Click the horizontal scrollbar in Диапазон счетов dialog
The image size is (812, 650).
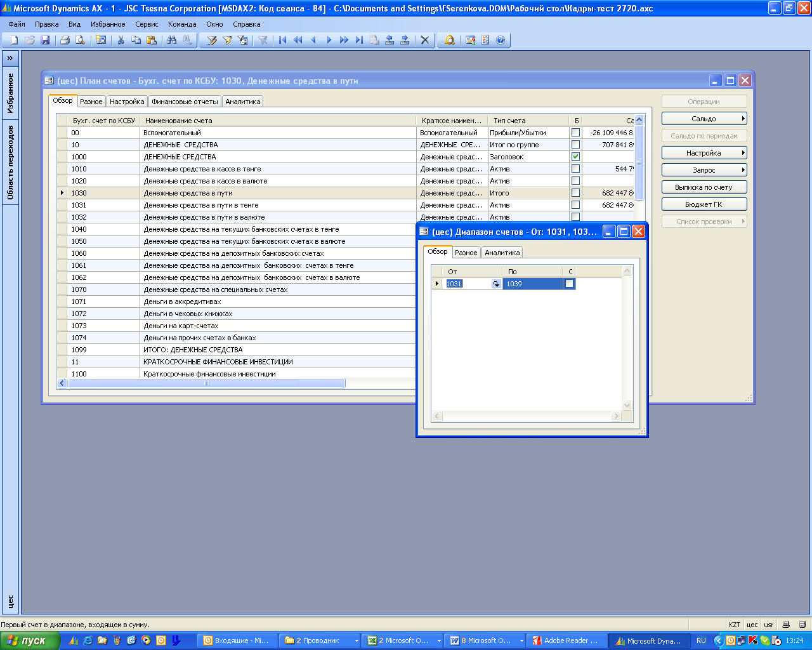click(x=526, y=416)
